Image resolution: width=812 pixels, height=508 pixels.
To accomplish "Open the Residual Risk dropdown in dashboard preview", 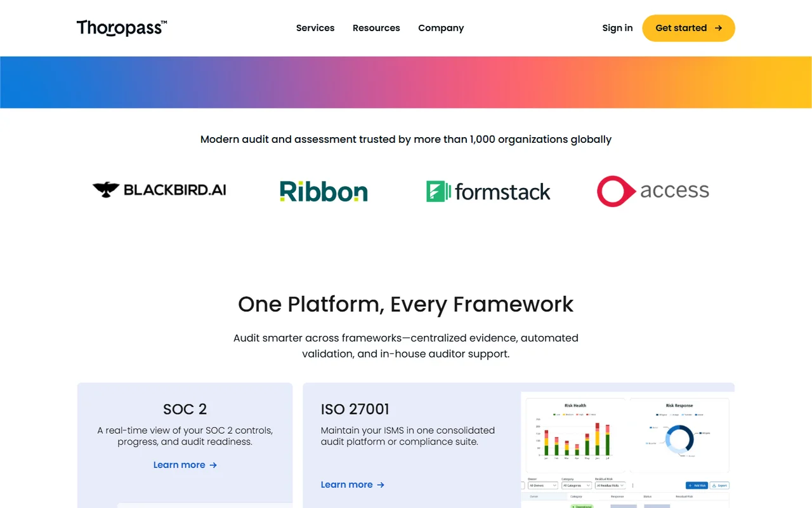I will pyautogui.click(x=610, y=485).
